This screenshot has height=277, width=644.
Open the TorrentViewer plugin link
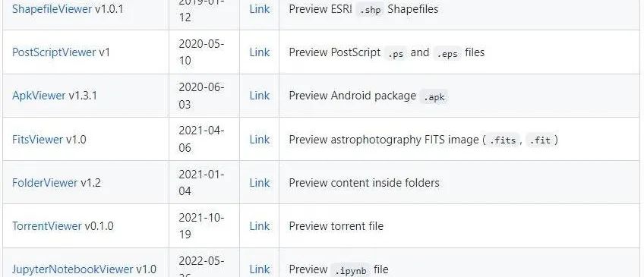pos(47,226)
